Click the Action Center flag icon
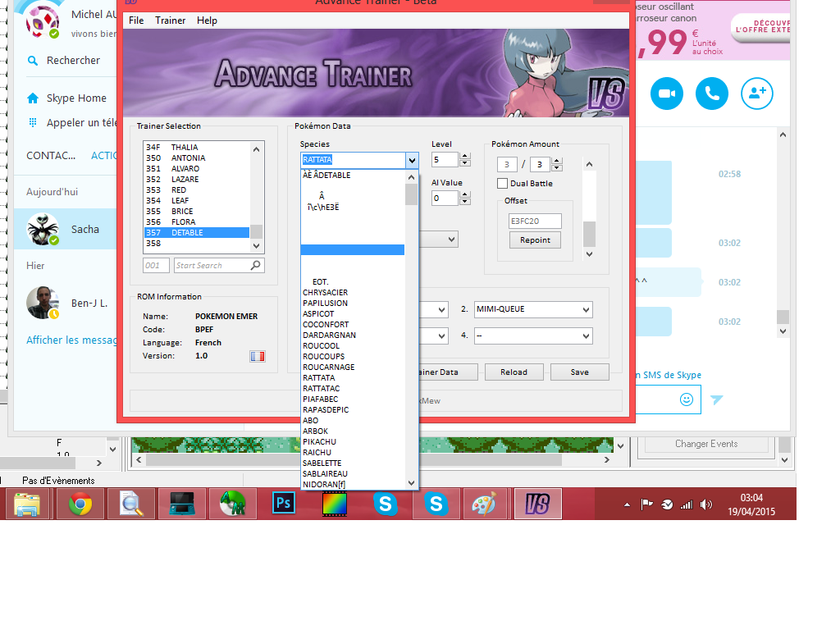The height and width of the screenshot is (630, 840). click(646, 504)
